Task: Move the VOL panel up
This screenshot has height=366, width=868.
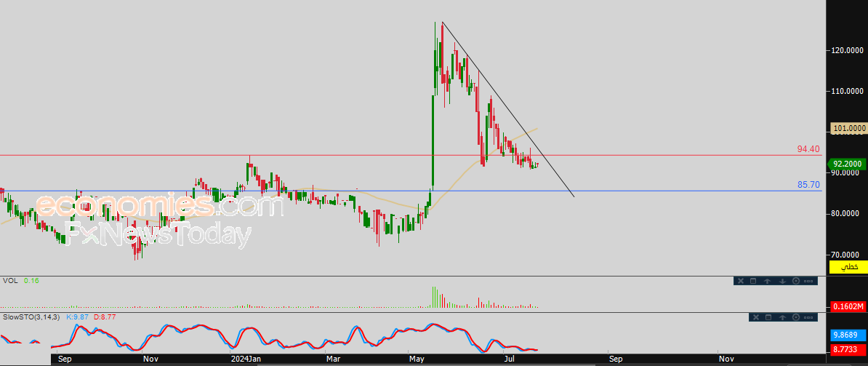Action: pyautogui.click(x=768, y=281)
